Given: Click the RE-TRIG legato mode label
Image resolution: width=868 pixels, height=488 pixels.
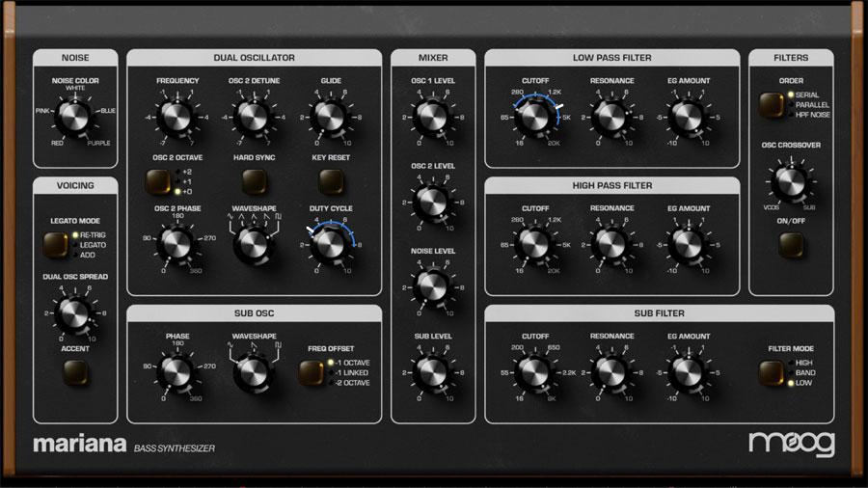Looking at the screenshot, I should point(93,235).
